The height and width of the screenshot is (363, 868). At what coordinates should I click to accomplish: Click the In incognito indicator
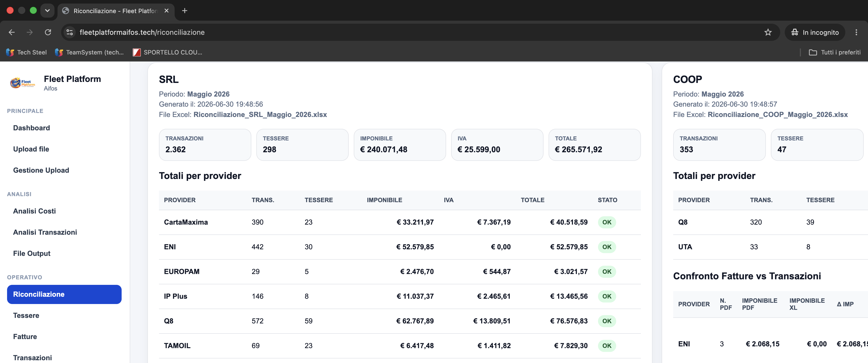[815, 32]
